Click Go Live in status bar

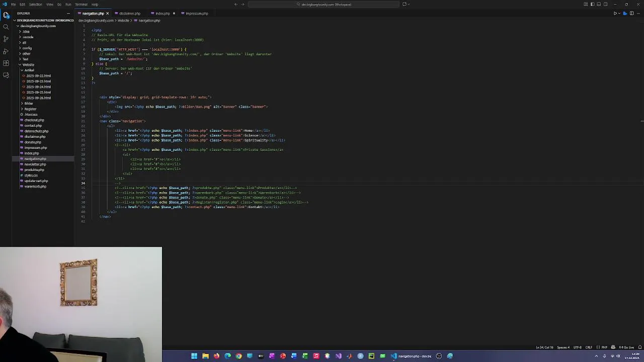pos(627,347)
